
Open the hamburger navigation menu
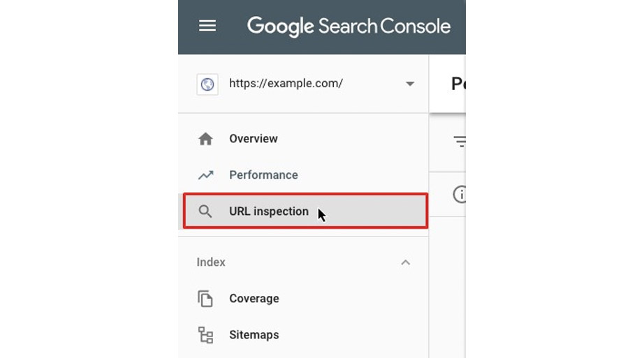[207, 26]
